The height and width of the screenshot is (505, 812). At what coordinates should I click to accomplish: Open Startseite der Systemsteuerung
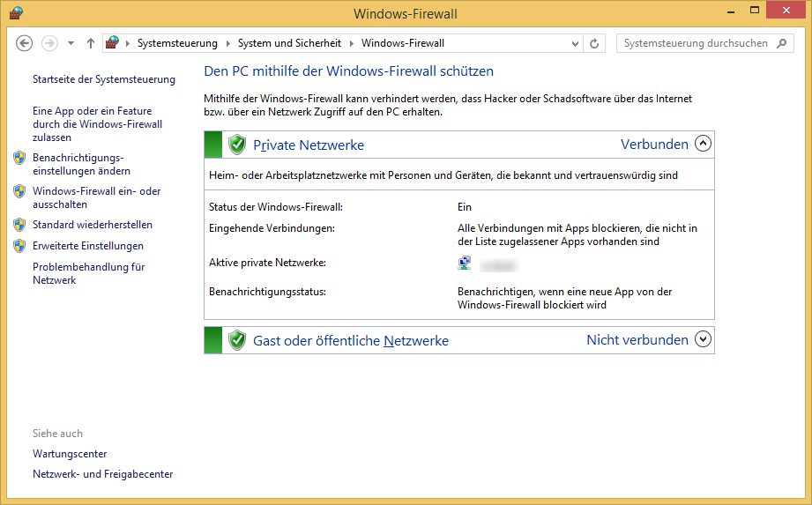[103, 79]
